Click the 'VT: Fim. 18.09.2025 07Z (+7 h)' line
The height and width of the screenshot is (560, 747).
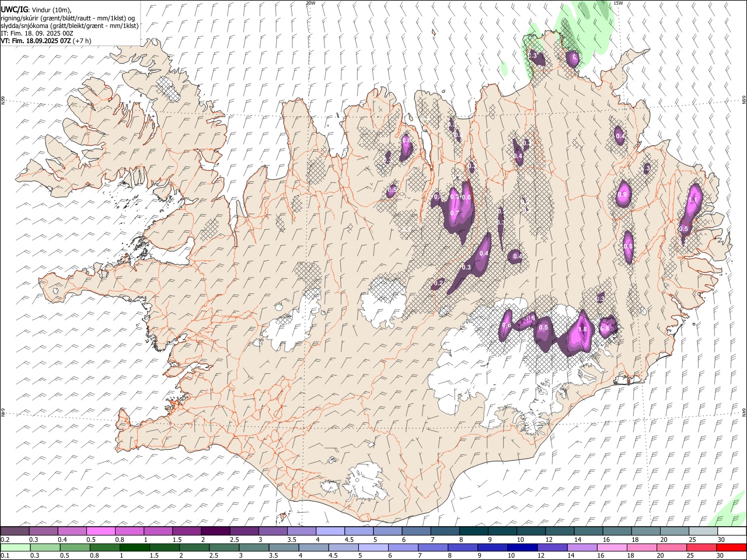click(46, 41)
